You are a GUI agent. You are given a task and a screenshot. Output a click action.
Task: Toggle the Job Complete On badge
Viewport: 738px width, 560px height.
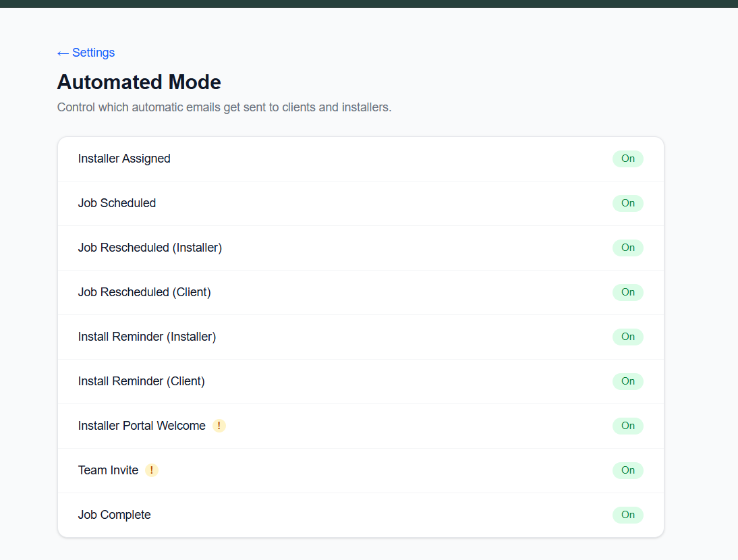tap(627, 515)
